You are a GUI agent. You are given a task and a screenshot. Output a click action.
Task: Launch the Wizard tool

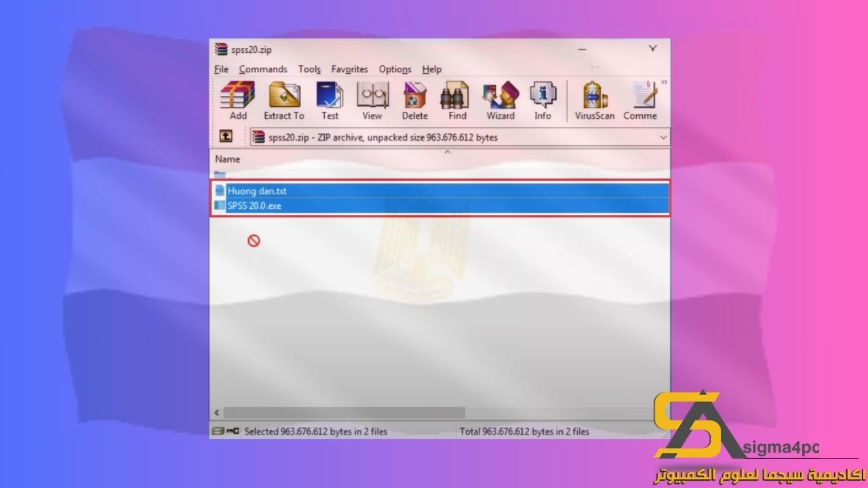[x=500, y=100]
